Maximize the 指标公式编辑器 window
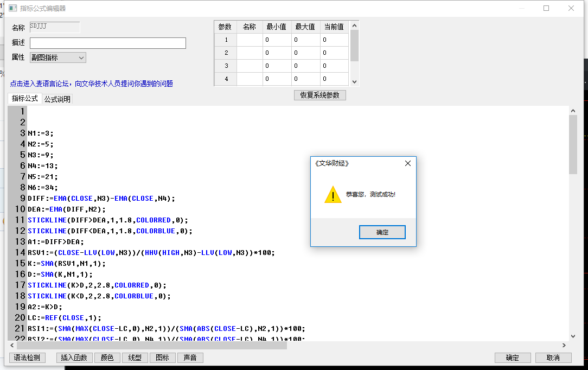The width and height of the screenshot is (588, 370). [546, 8]
